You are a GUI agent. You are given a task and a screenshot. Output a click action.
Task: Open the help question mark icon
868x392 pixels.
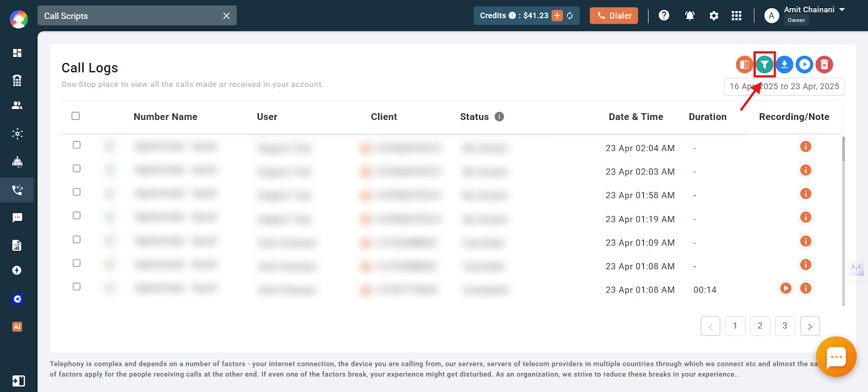coord(664,15)
